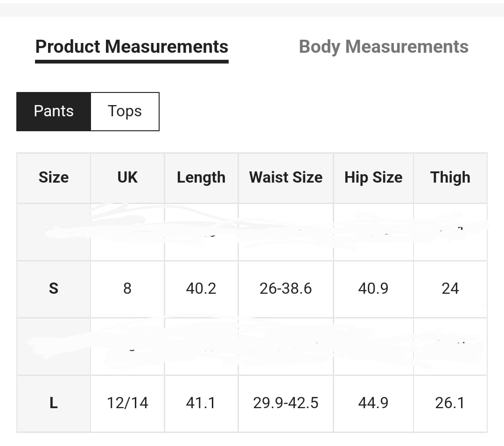
Task: Click the 40.2 length value
Action: click(x=201, y=289)
